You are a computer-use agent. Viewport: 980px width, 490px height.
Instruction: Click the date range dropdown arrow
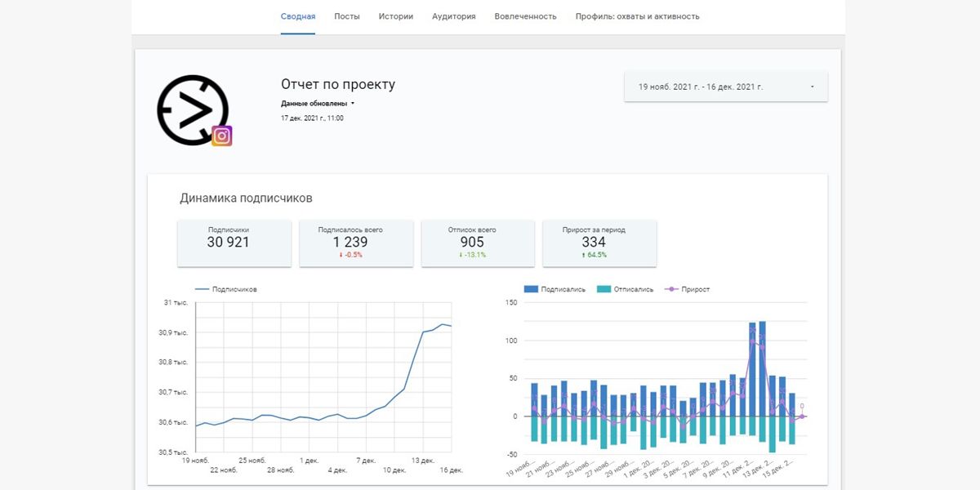click(x=812, y=87)
